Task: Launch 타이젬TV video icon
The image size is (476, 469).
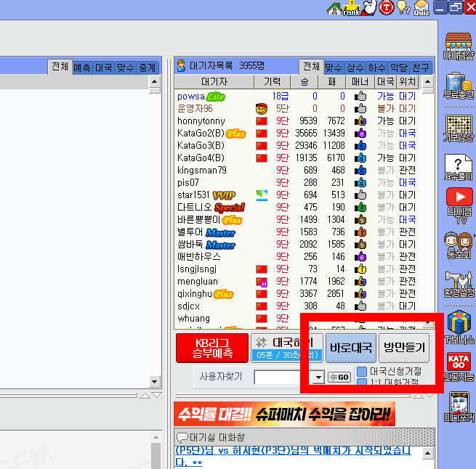Action: (459, 206)
